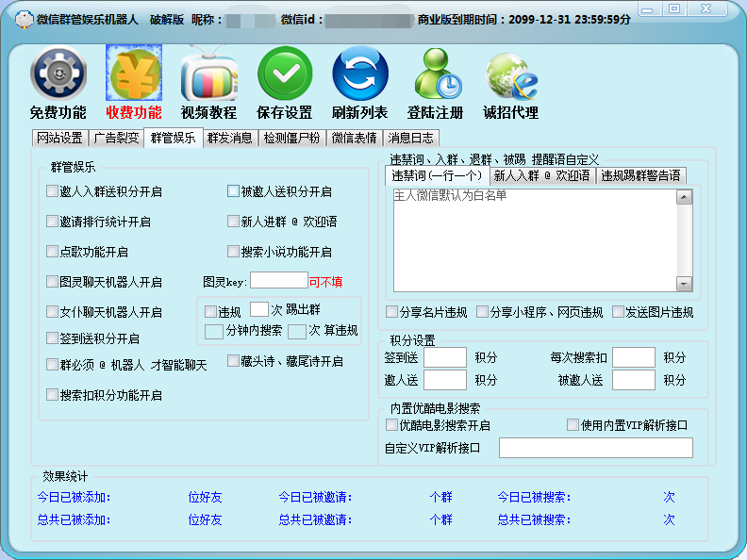Select the 收费功能 yen coin icon

click(x=134, y=73)
